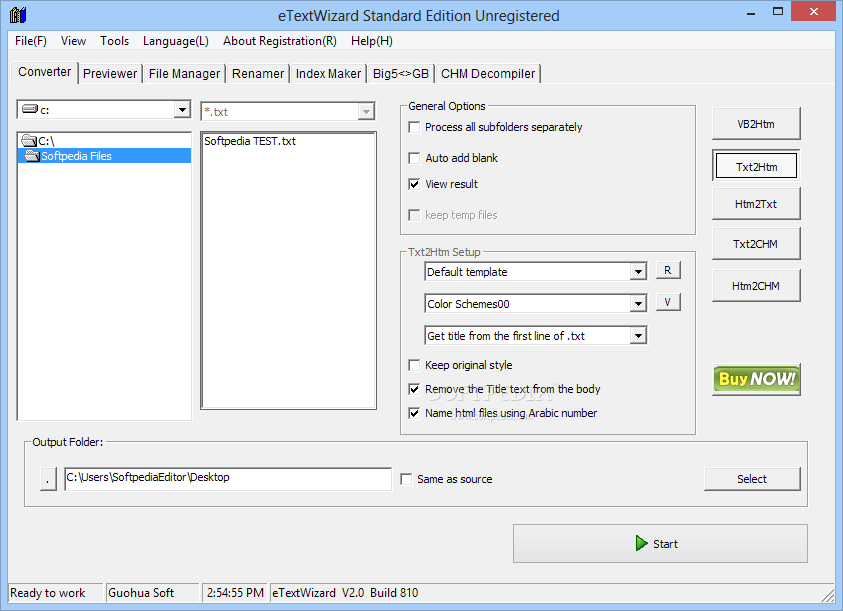Click the window resize grip
The width and height of the screenshot is (843, 611).
coord(828,595)
